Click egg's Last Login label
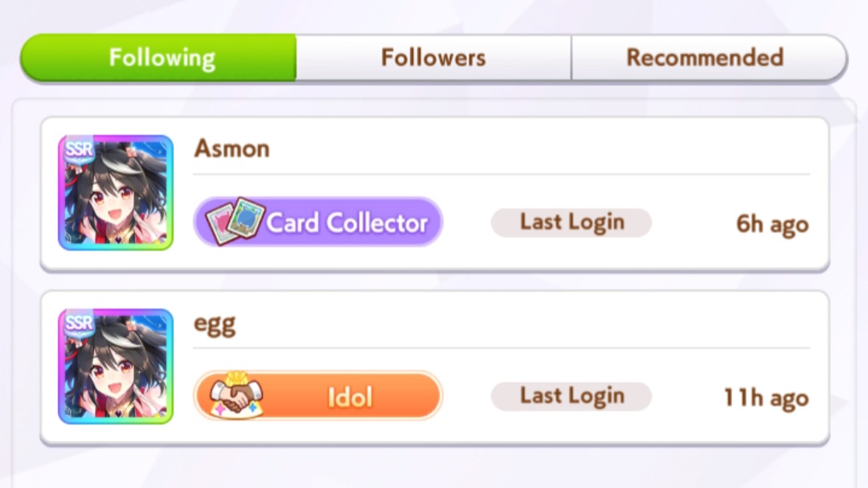Viewport: 868px width, 488px height. tap(571, 396)
